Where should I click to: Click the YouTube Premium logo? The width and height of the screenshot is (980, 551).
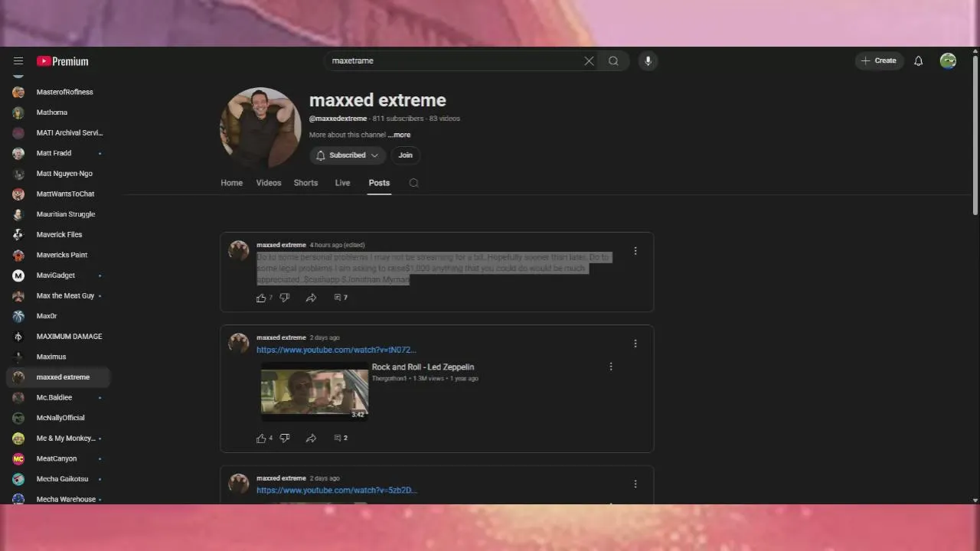[63, 61]
